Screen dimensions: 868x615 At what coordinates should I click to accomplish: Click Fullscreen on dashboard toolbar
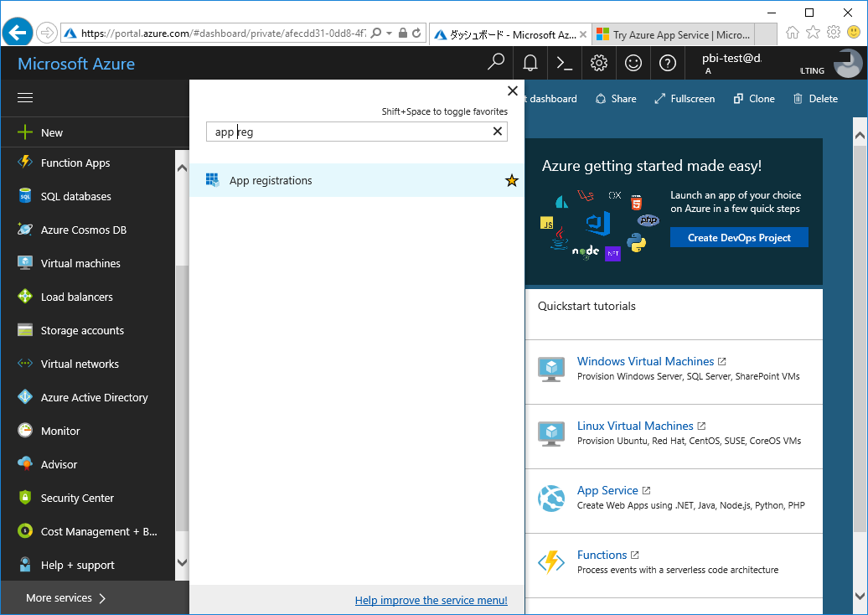point(685,99)
